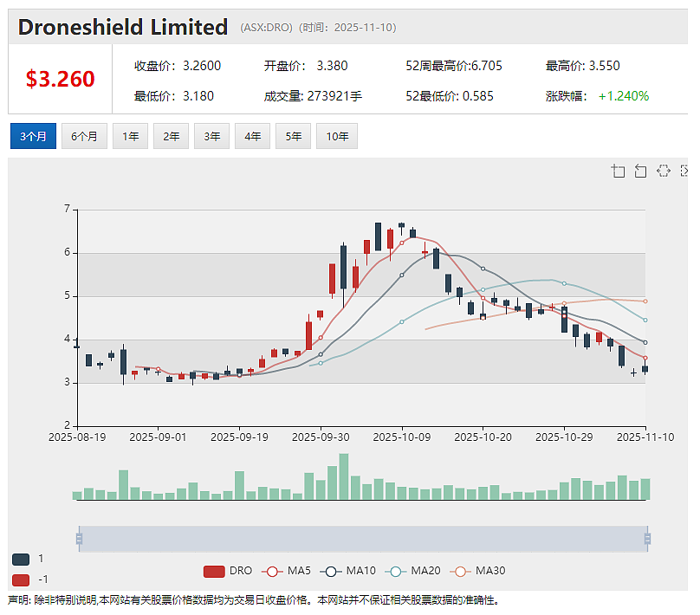Click the (ASX:DRO) ticker label

[x=266, y=28]
